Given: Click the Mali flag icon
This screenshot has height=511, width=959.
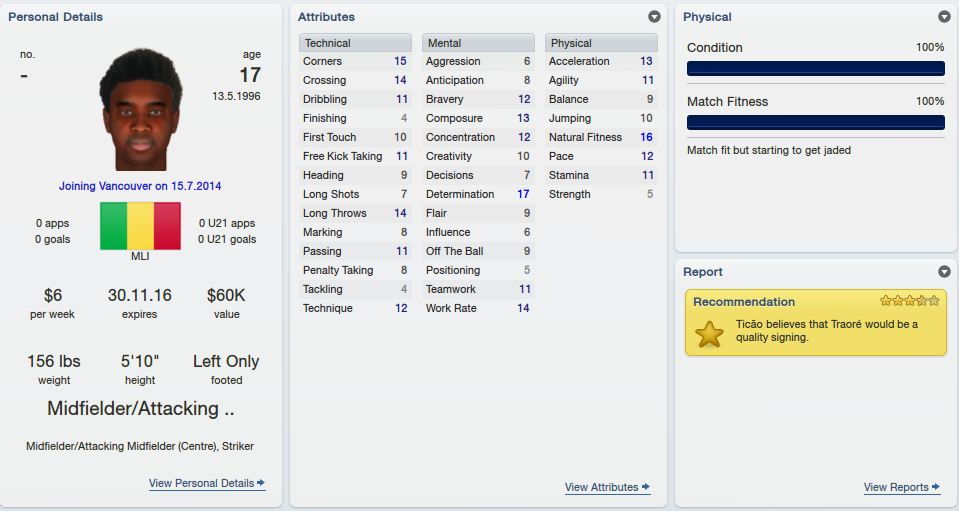Looking at the screenshot, I should coord(140,226).
